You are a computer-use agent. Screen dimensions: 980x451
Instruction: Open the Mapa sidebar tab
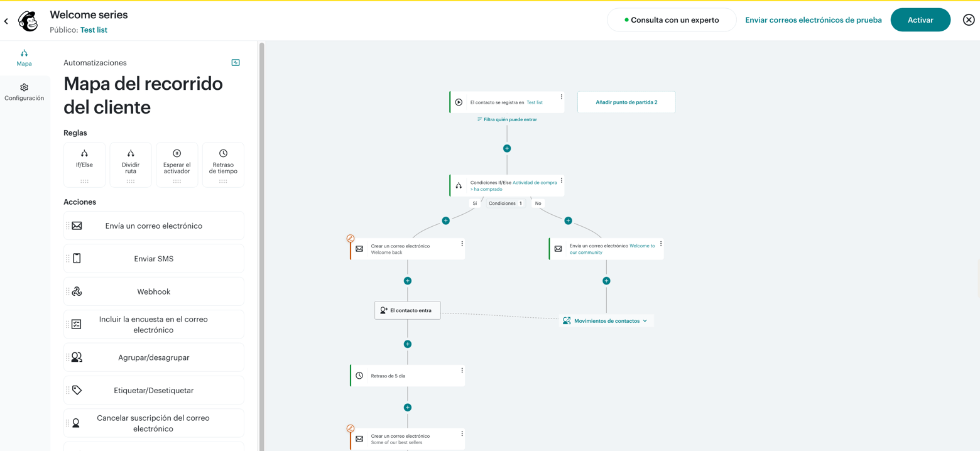(x=24, y=58)
